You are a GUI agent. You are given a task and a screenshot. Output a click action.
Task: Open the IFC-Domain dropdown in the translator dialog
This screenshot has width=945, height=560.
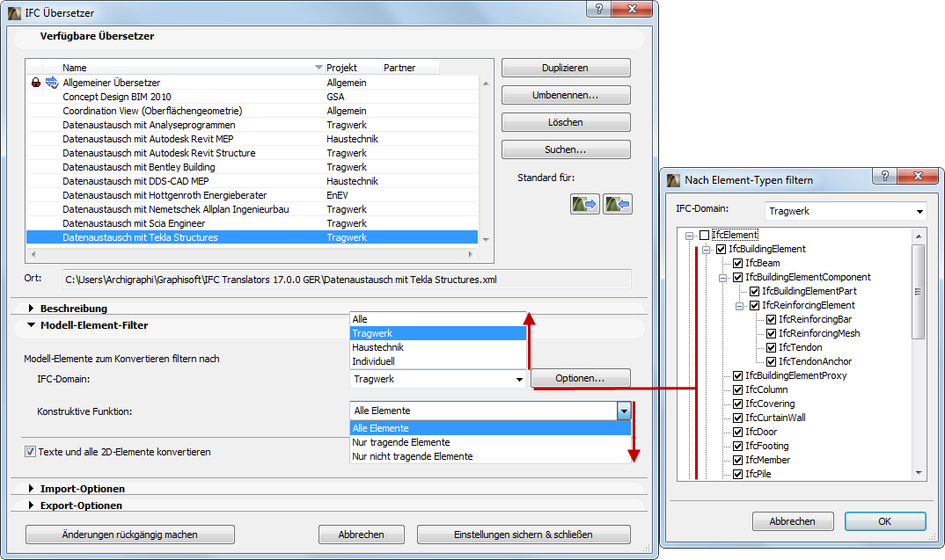(x=438, y=379)
